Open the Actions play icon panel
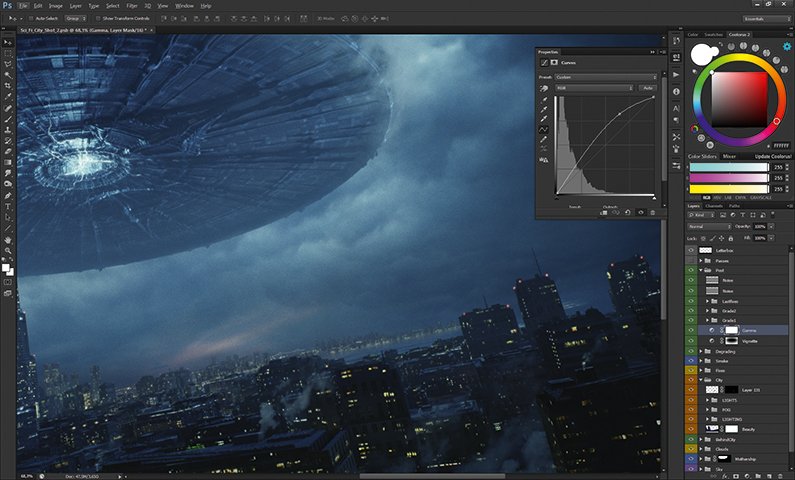Viewport: 795px width, 480px height. (x=676, y=75)
